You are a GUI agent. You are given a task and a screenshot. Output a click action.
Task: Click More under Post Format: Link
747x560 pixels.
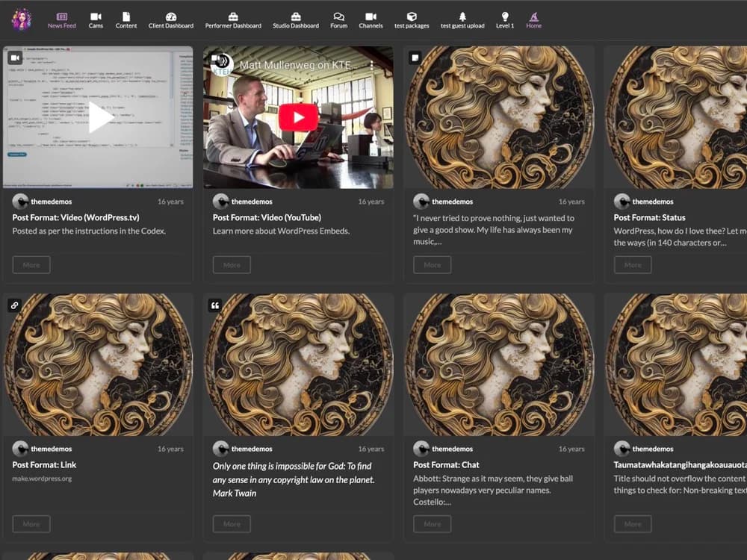coord(31,524)
